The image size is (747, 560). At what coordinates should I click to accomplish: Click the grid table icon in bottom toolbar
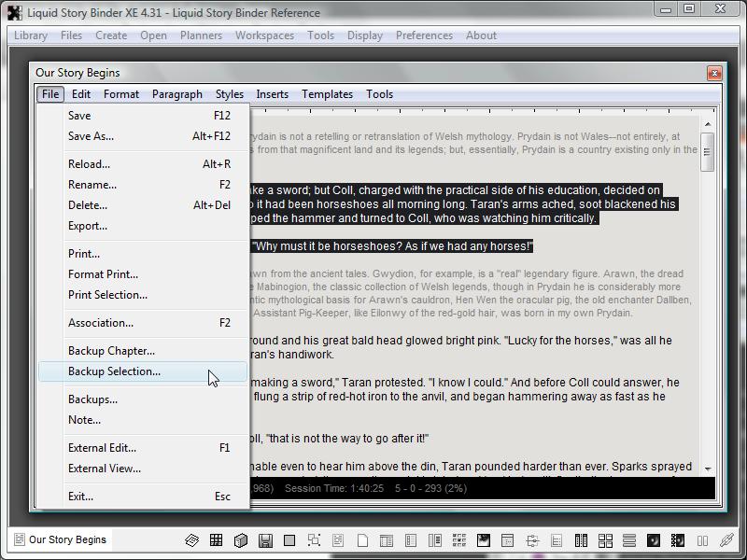[x=216, y=540]
